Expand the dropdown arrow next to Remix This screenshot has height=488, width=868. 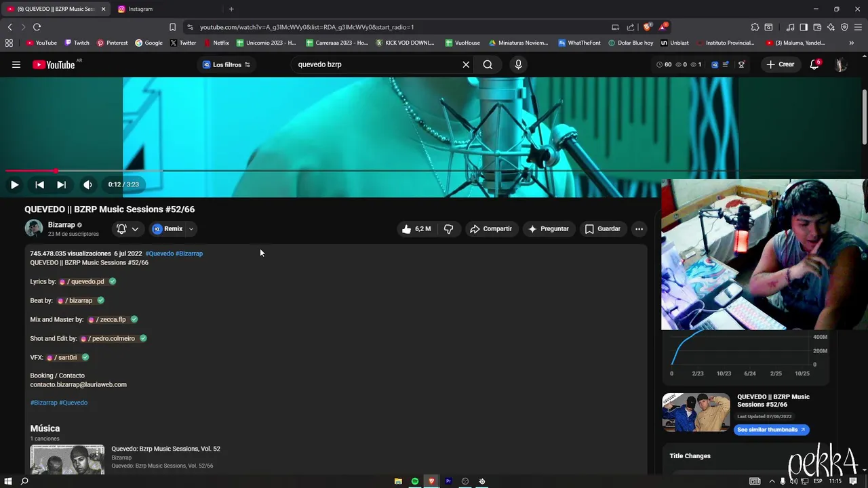[191, 229]
